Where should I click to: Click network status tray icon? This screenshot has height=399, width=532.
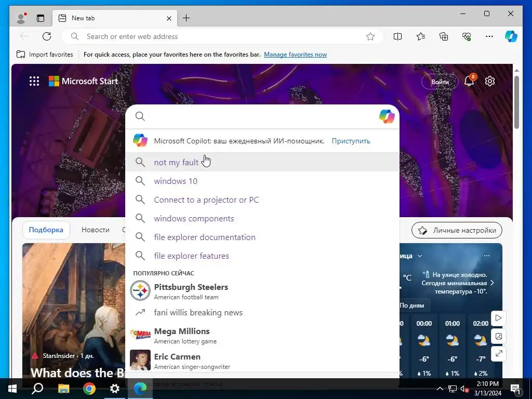[453, 389]
